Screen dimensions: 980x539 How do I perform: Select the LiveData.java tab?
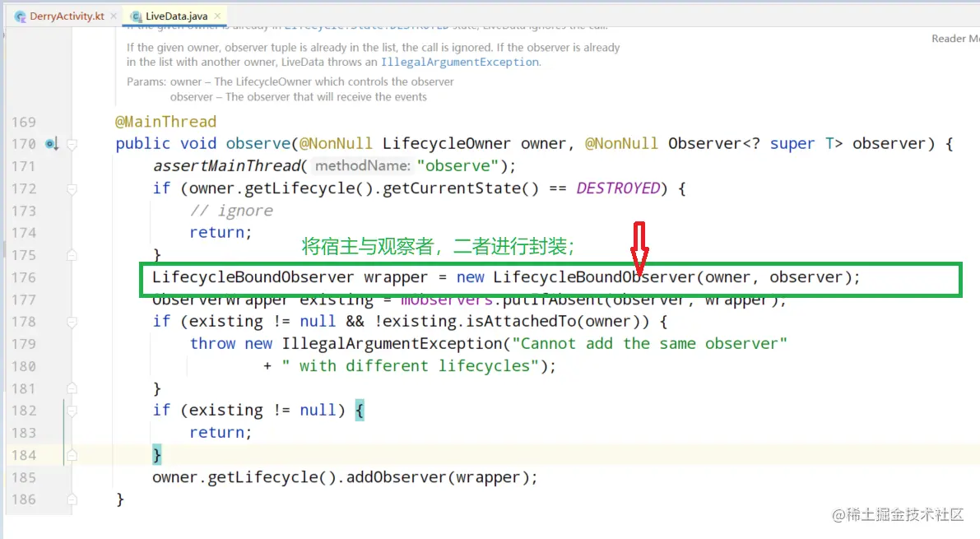point(176,16)
